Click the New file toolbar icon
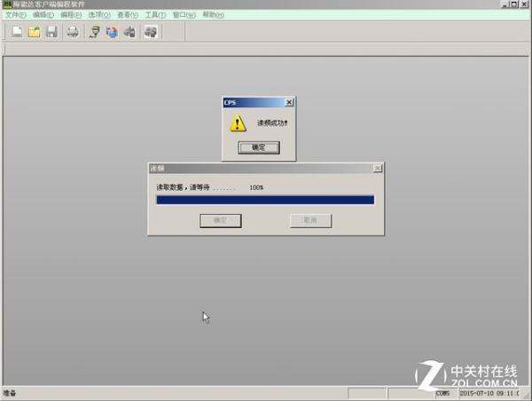Screen dimensions: 532x401 16,32
